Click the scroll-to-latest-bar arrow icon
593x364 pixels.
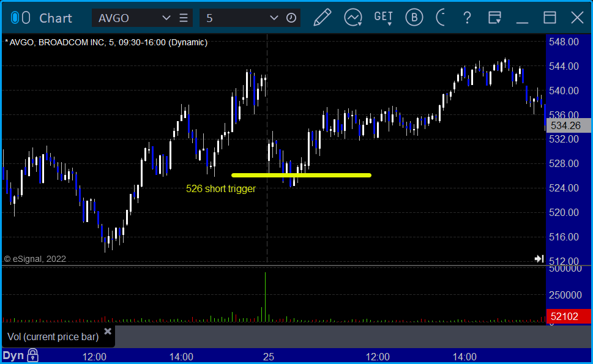[539, 259]
